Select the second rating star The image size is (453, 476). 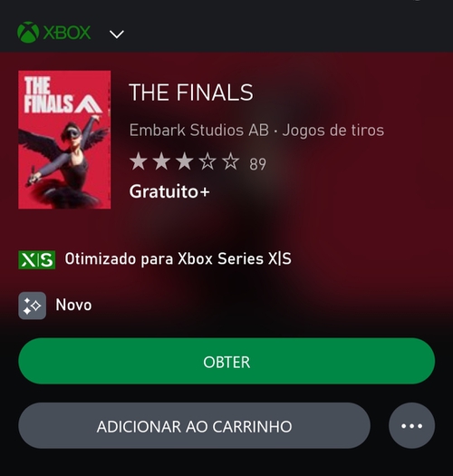tap(161, 161)
